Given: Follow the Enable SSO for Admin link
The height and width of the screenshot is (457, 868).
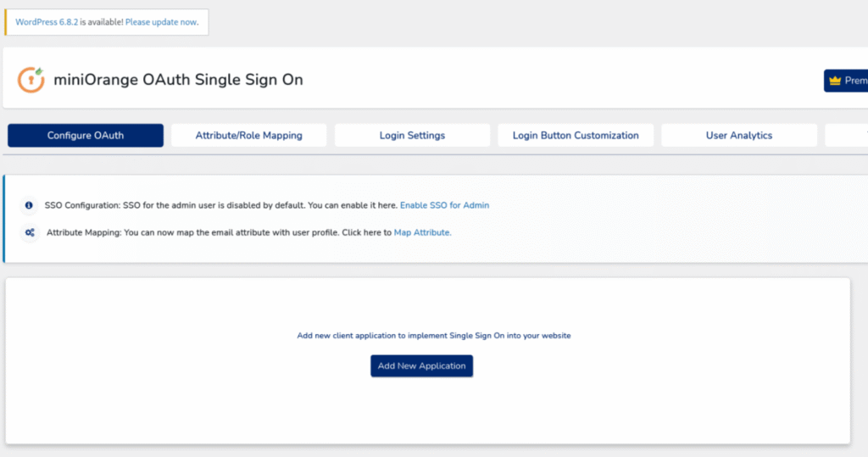Looking at the screenshot, I should 444,205.
